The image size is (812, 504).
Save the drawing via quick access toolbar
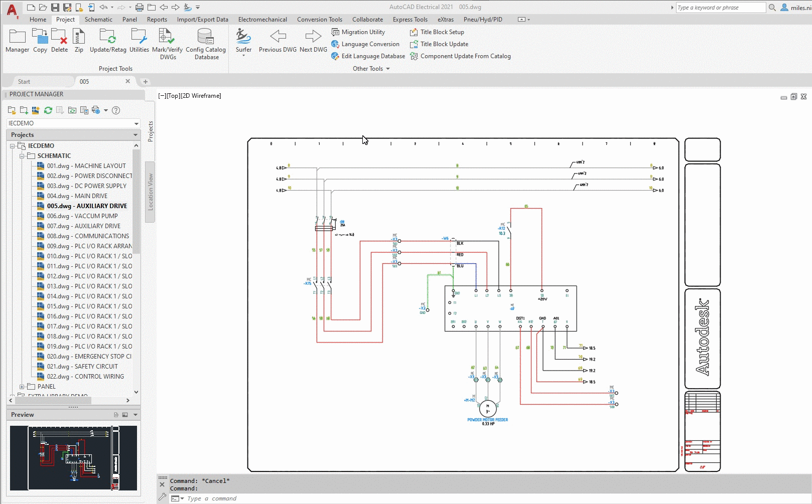click(55, 7)
